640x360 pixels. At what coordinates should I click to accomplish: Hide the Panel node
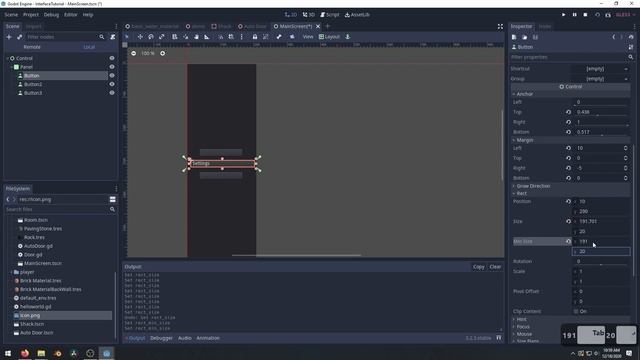tap(112, 67)
